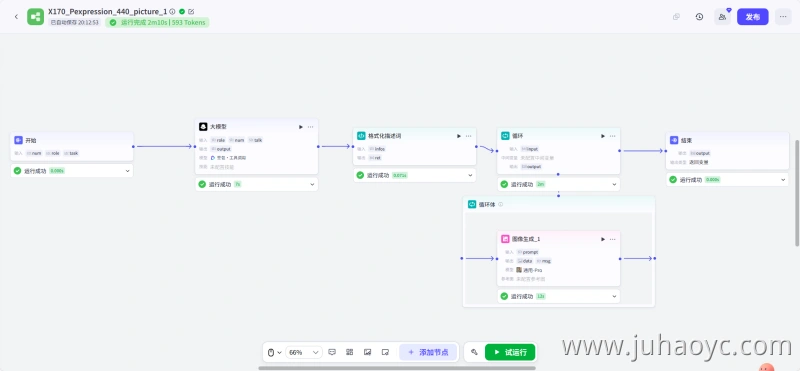Image resolution: width=800 pixels, height=371 pixels.
Task: Open the 66% zoom dropdown
Action: point(304,352)
